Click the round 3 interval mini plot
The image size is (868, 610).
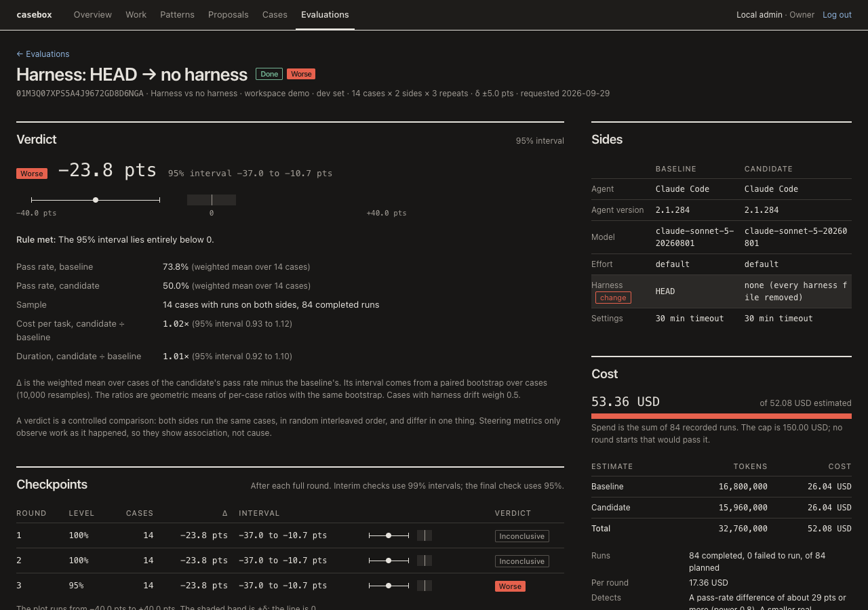pyautogui.click(x=400, y=586)
